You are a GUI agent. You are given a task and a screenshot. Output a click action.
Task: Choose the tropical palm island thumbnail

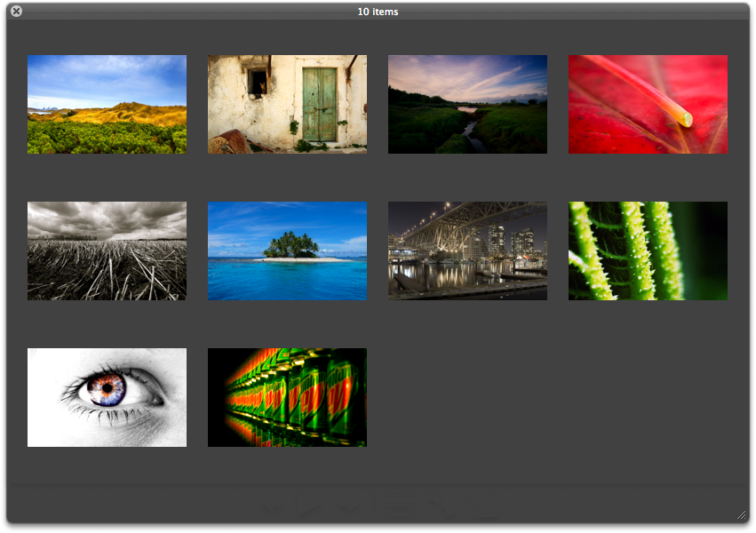287,251
